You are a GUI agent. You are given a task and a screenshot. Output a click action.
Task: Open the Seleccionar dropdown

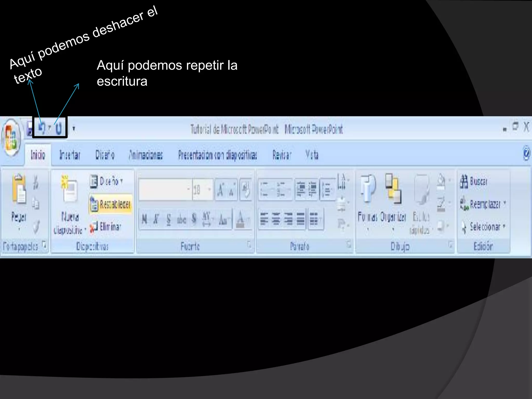483,227
